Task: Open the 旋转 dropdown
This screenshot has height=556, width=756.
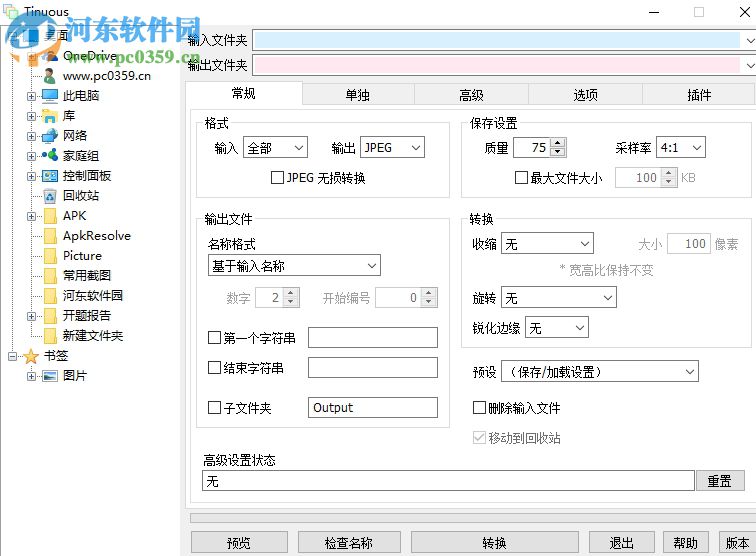Action: pos(559,298)
